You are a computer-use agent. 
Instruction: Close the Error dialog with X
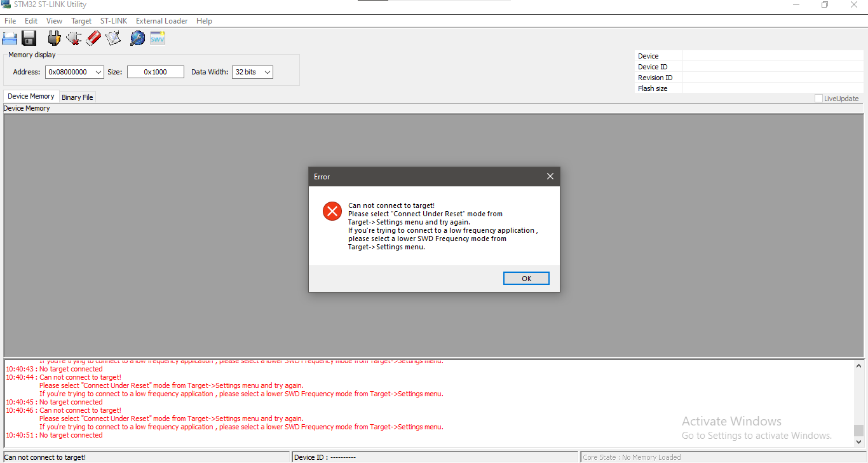click(x=550, y=177)
